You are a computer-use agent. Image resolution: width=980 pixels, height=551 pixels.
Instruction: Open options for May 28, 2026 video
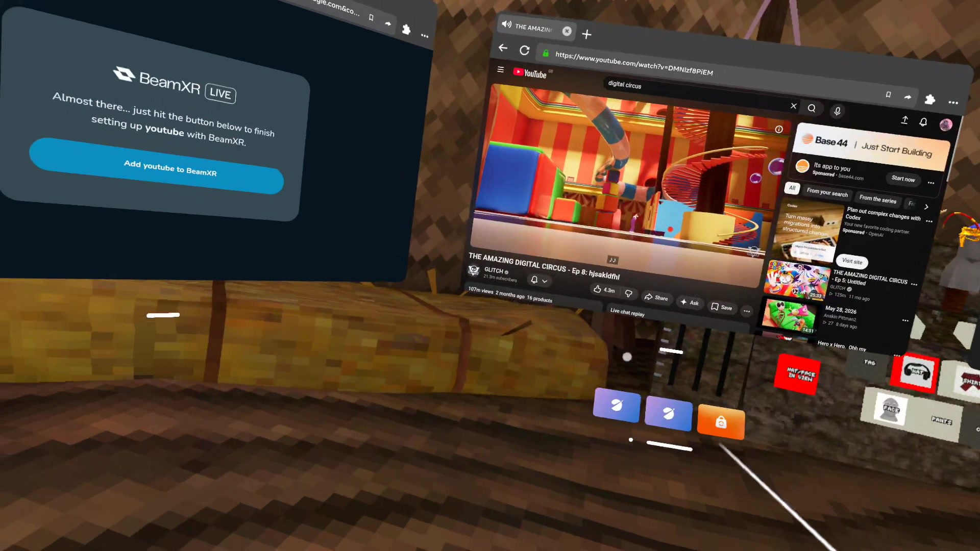905,320
